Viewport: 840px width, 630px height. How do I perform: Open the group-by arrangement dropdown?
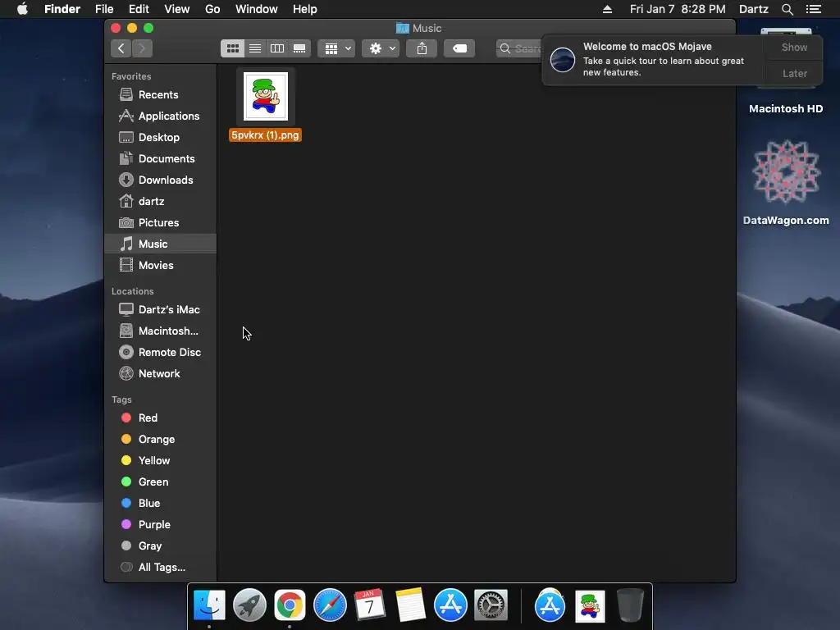[336, 48]
